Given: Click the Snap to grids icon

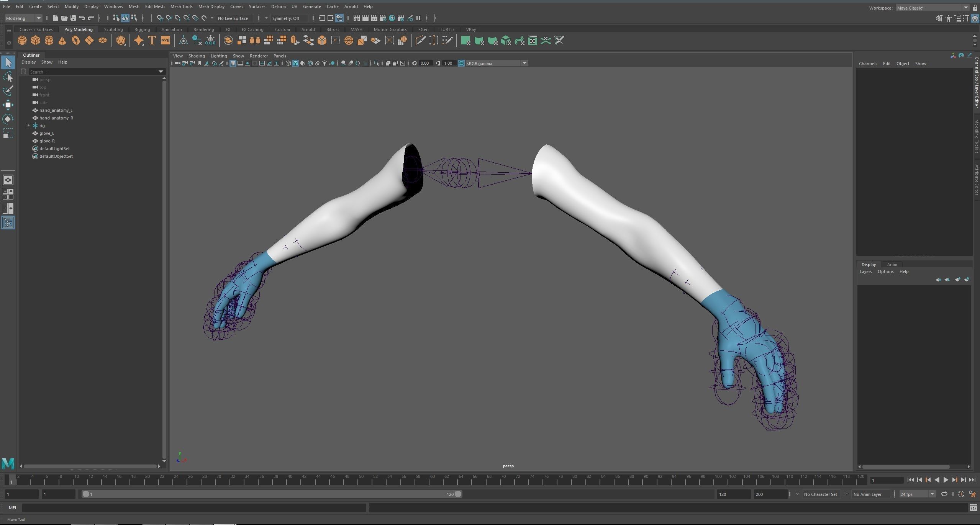Looking at the screenshot, I should tap(160, 18).
